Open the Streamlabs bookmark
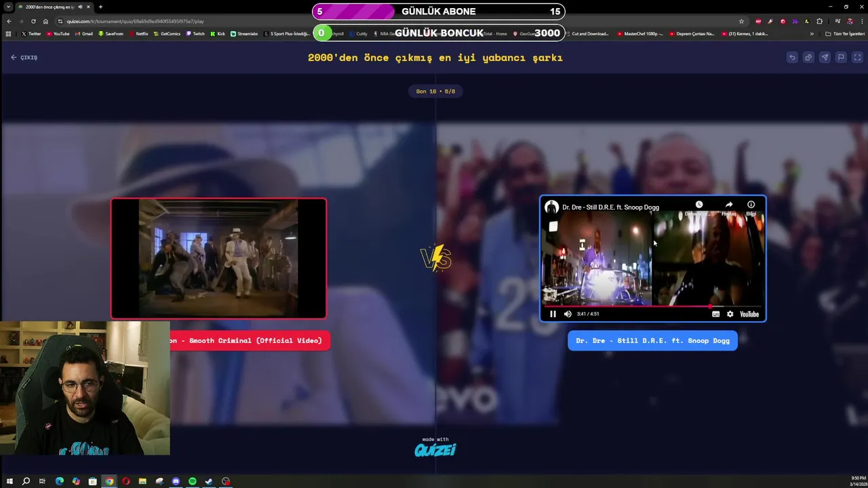Screen dimensions: 868x488 tap(244, 34)
